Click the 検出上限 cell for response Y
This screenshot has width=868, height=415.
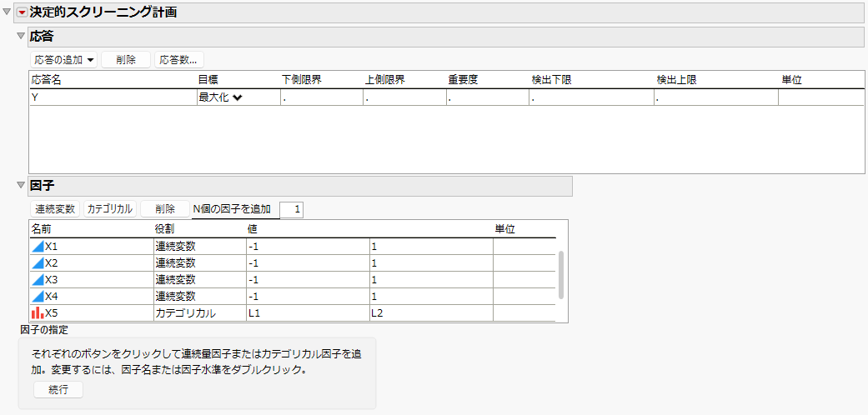click(716, 97)
